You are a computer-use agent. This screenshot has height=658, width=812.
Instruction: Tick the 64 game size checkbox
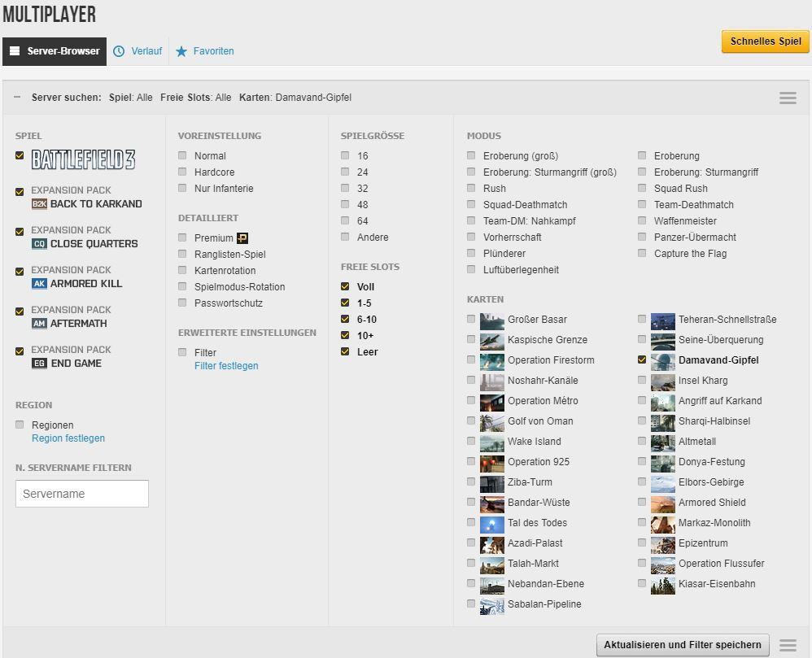pos(345,220)
